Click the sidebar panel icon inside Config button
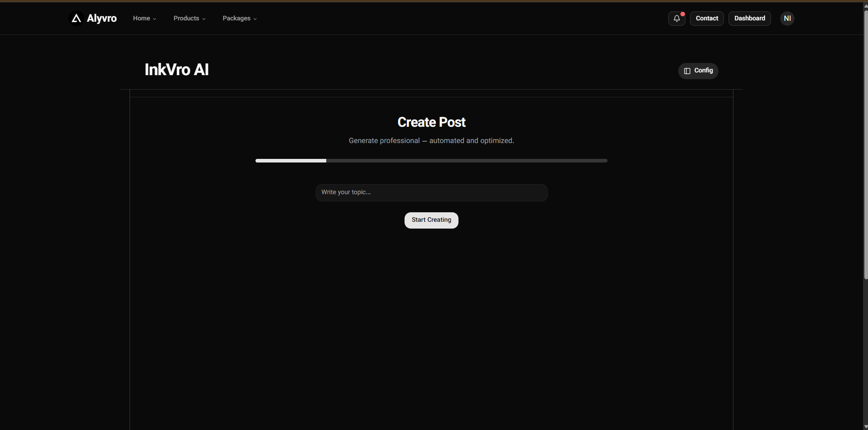The width and height of the screenshot is (868, 430). pos(687,71)
